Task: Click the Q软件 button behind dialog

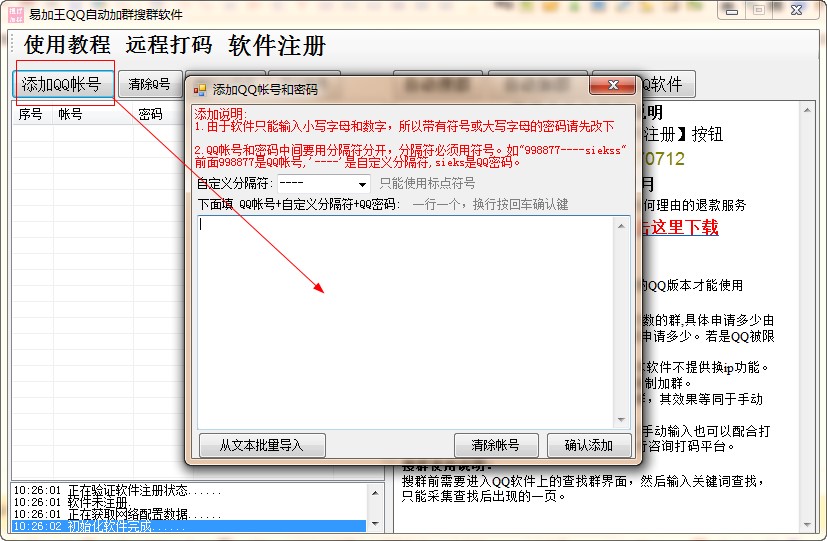Action: pyautogui.click(x=668, y=84)
